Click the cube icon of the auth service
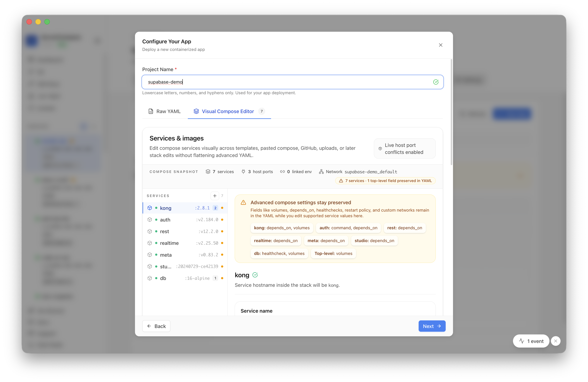 pyautogui.click(x=150, y=220)
